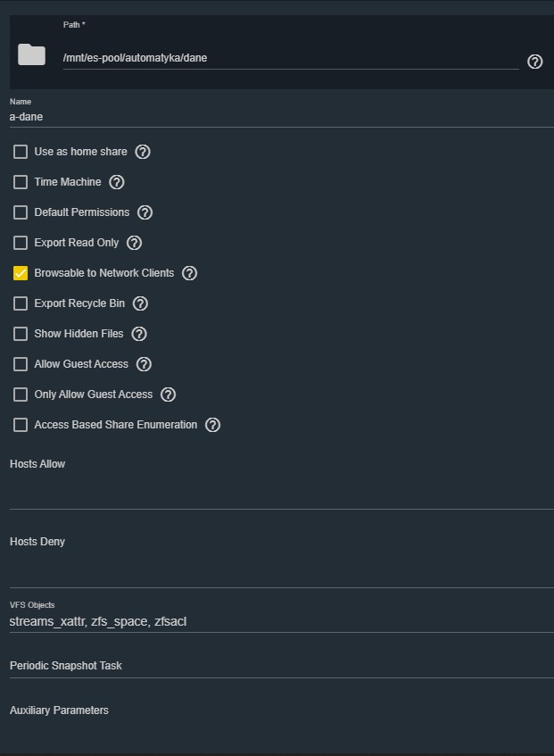This screenshot has height=756, width=554.
Task: Show help for the Path field
Action: [x=534, y=62]
